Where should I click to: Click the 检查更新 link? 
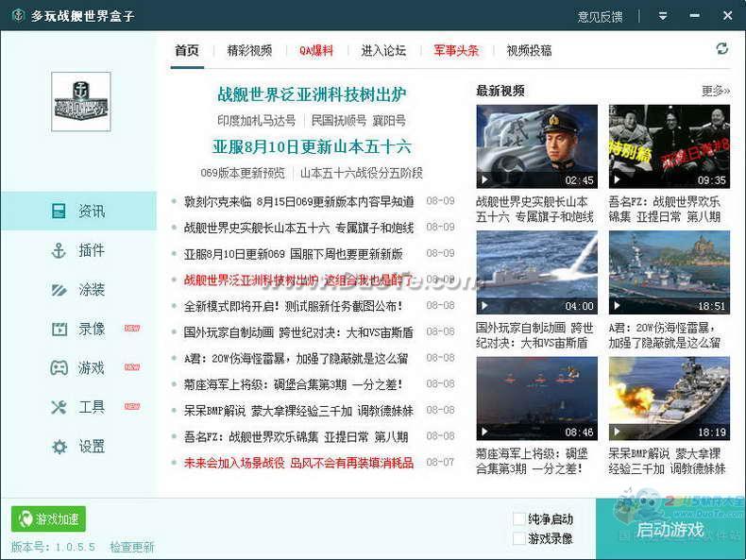tap(132, 547)
